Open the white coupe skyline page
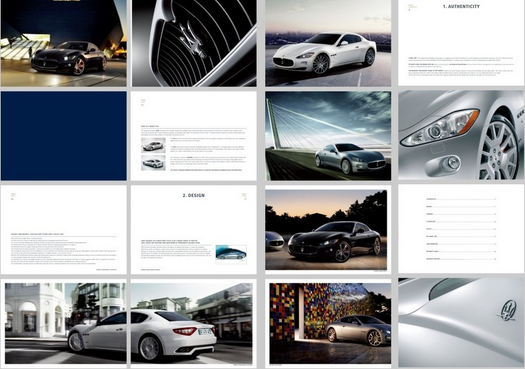The height and width of the screenshot is (369, 525). point(328,43)
